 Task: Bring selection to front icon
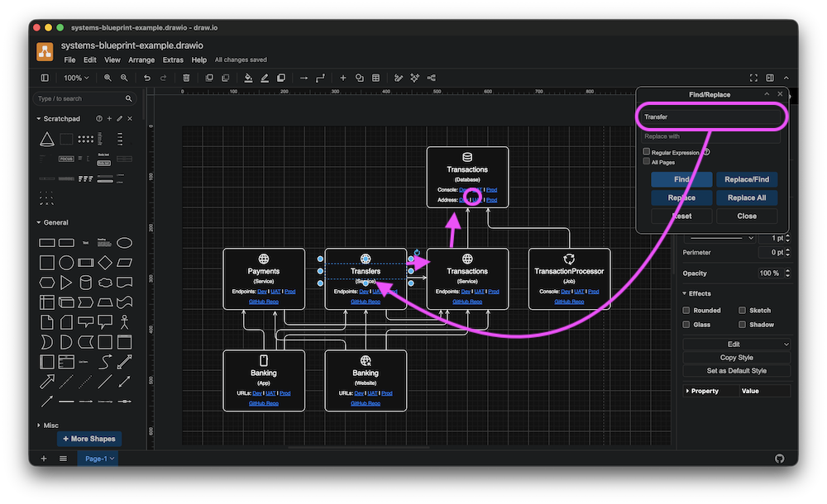click(x=209, y=78)
